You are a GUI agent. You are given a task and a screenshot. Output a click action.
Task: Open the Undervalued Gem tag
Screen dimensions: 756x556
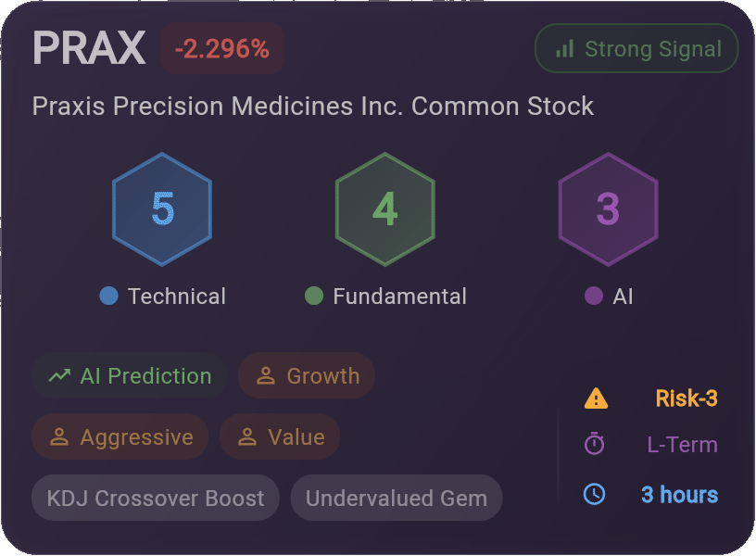pyautogui.click(x=397, y=498)
